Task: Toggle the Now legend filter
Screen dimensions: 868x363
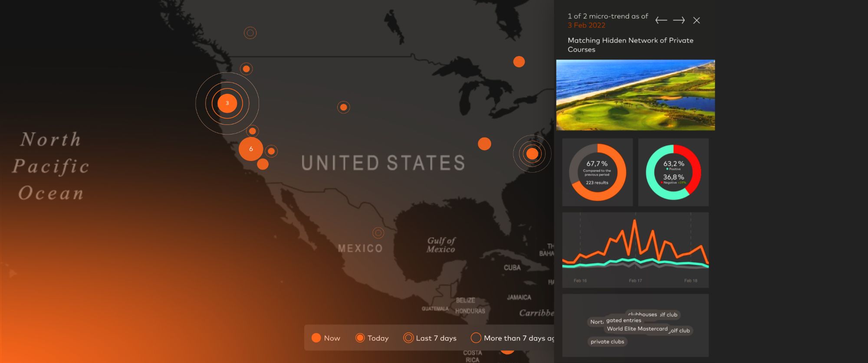Action: tap(325, 338)
